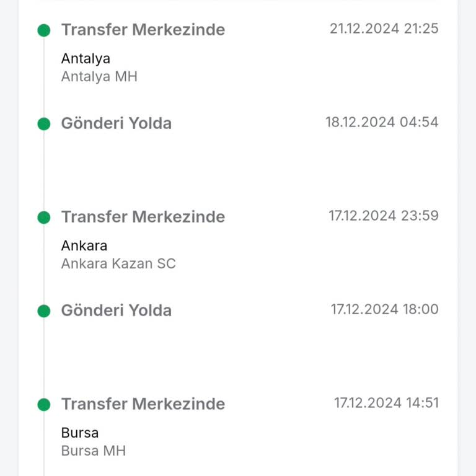Click the Transfer Merkezinde heading at 14:51
Screen dimensions: 476x476
click(143, 404)
